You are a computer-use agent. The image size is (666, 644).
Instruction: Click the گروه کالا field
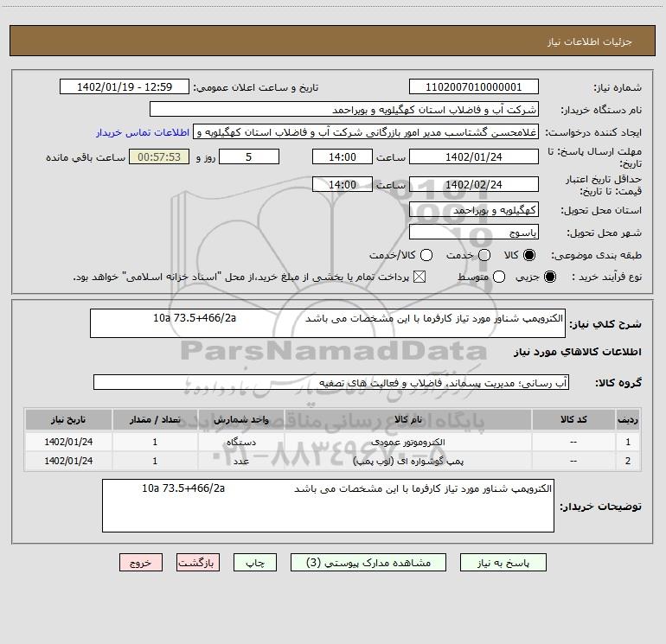pos(331,382)
